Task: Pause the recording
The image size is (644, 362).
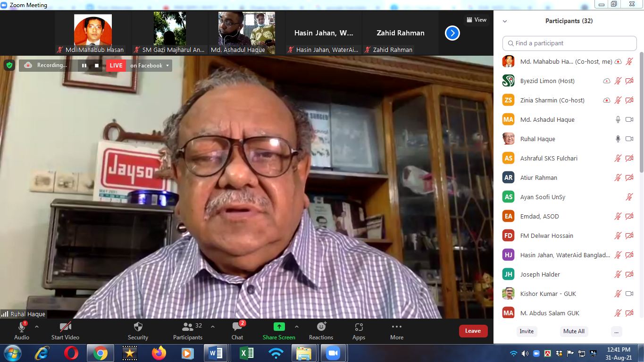Action: (x=84, y=66)
